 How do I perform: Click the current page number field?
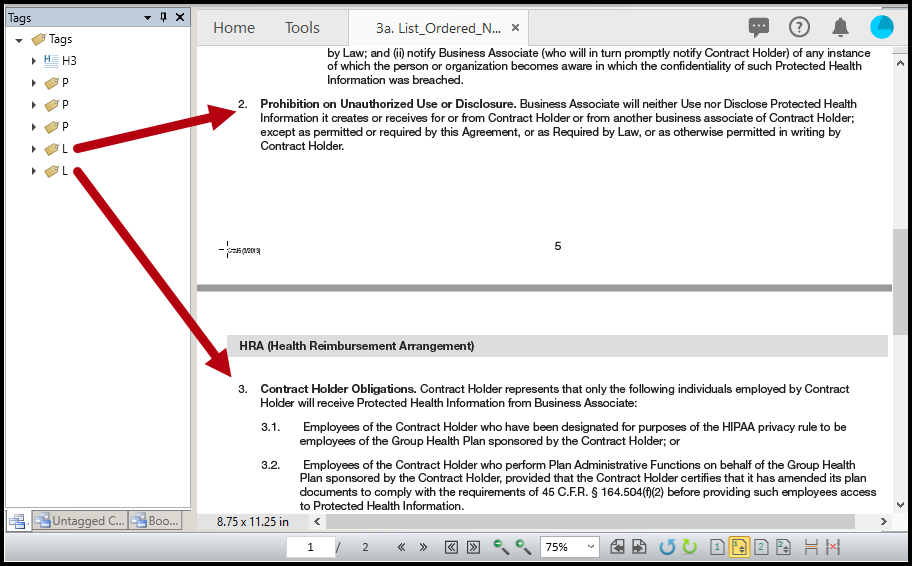click(x=311, y=547)
